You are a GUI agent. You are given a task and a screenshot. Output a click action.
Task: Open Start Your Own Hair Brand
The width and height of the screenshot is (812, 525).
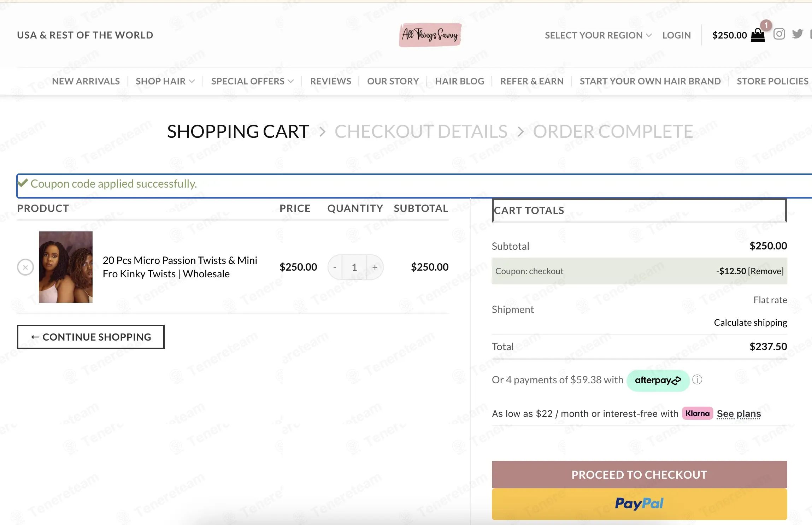[650, 81]
